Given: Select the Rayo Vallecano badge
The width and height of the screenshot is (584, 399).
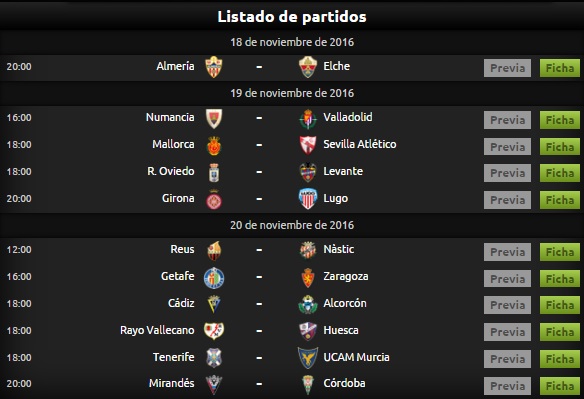Looking at the screenshot, I should (214, 331).
